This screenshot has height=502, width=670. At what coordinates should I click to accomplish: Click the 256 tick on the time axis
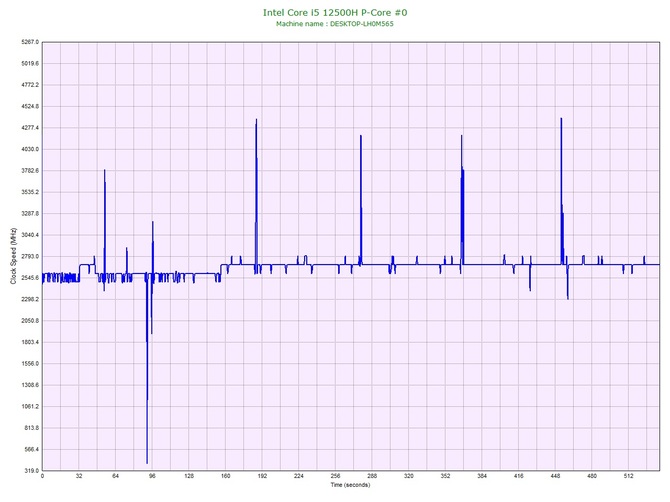point(335,476)
